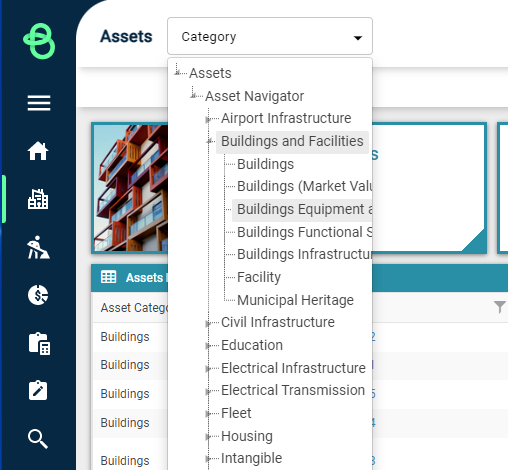This screenshot has height=470, width=508.
Task: Select Electrical Transmission category
Action: (293, 390)
